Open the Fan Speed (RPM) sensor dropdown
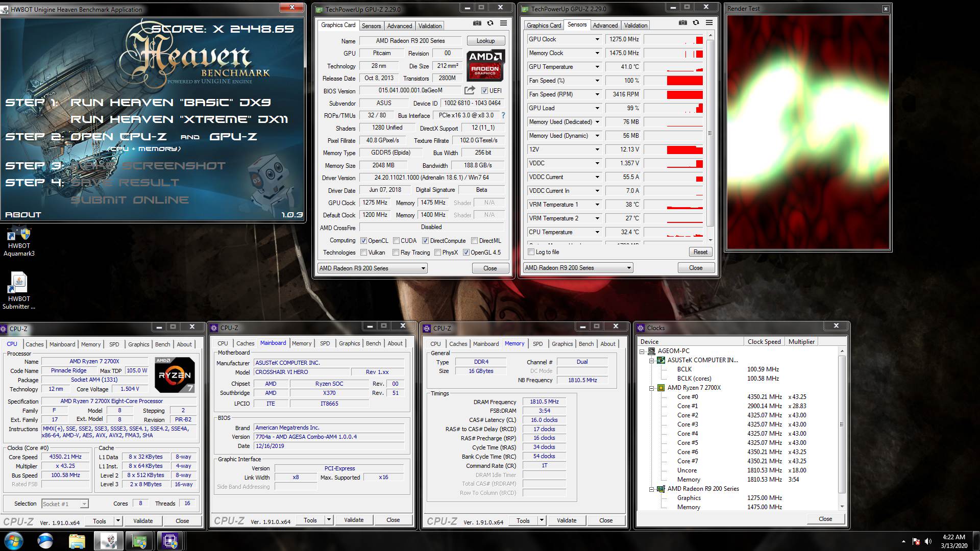The width and height of the screenshot is (980, 551). (x=597, y=94)
